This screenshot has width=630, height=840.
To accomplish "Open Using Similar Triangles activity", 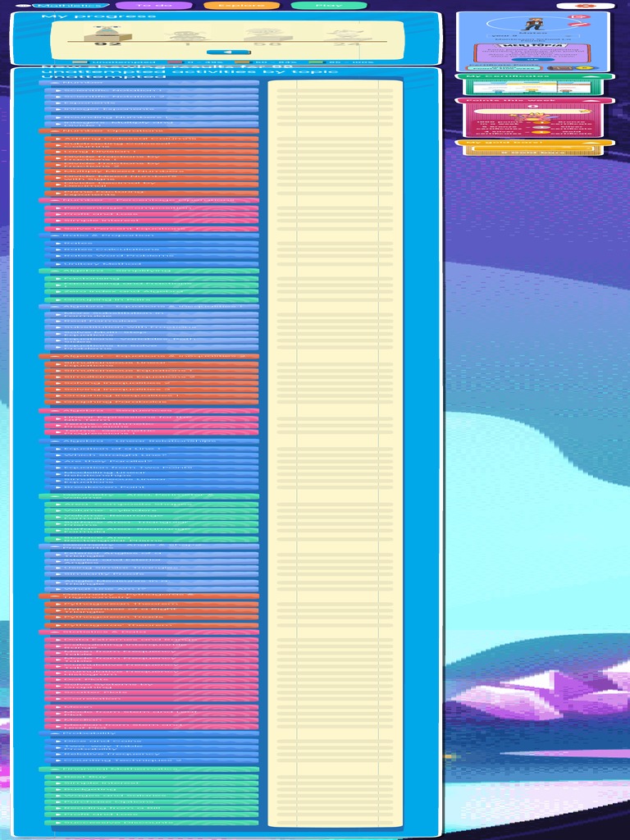I will (152, 568).
